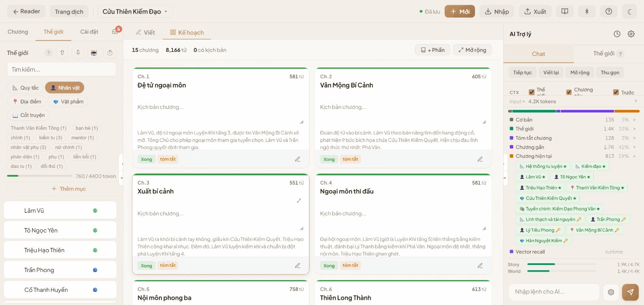Screen dimensions: 644x305
Task: Open the Chương sidebar tab
Action: [18, 32]
